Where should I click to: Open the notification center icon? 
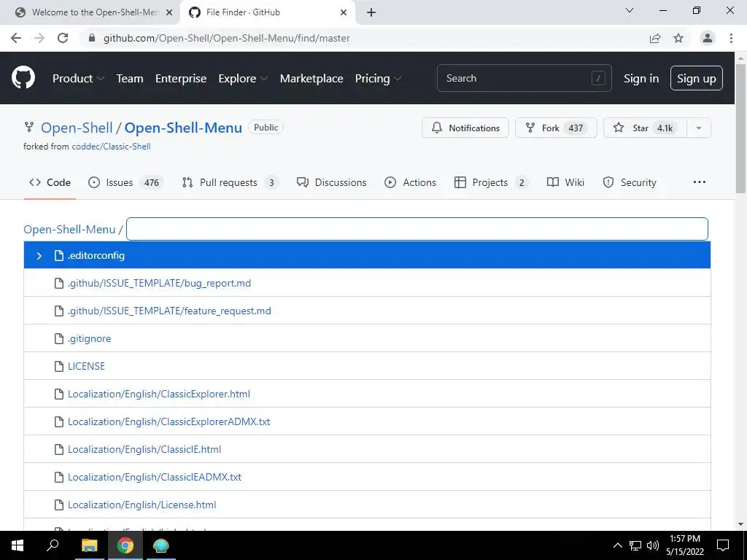point(723,545)
